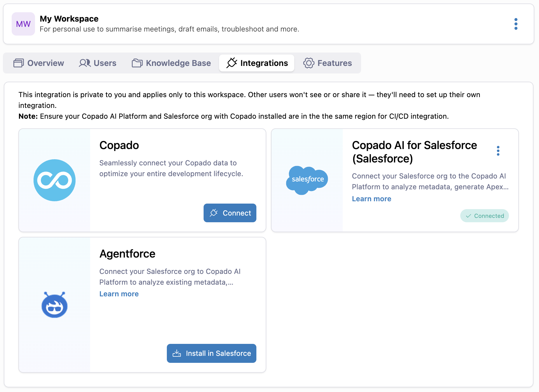The image size is (539, 392).
Task: Switch to the Overview tab
Action: [39, 63]
